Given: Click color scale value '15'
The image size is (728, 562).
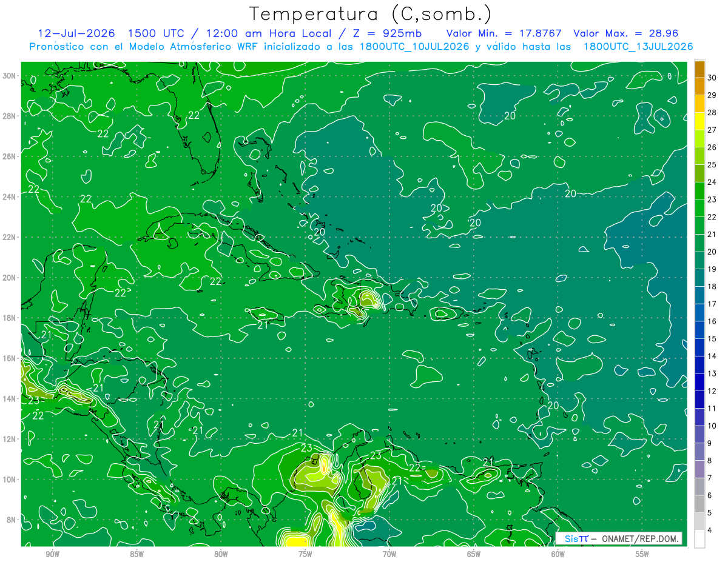Looking at the screenshot, I should (712, 339).
